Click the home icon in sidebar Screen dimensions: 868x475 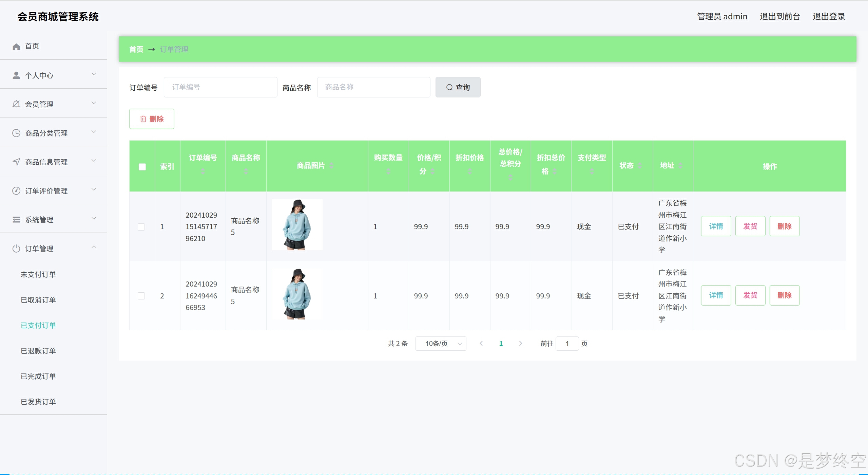point(16,47)
